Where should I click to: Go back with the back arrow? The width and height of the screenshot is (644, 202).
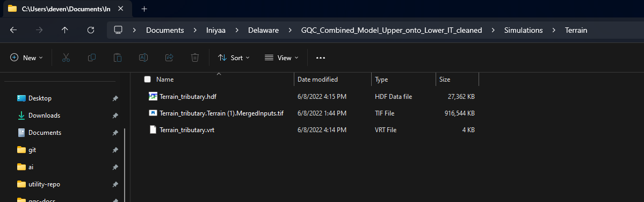pos(13,30)
